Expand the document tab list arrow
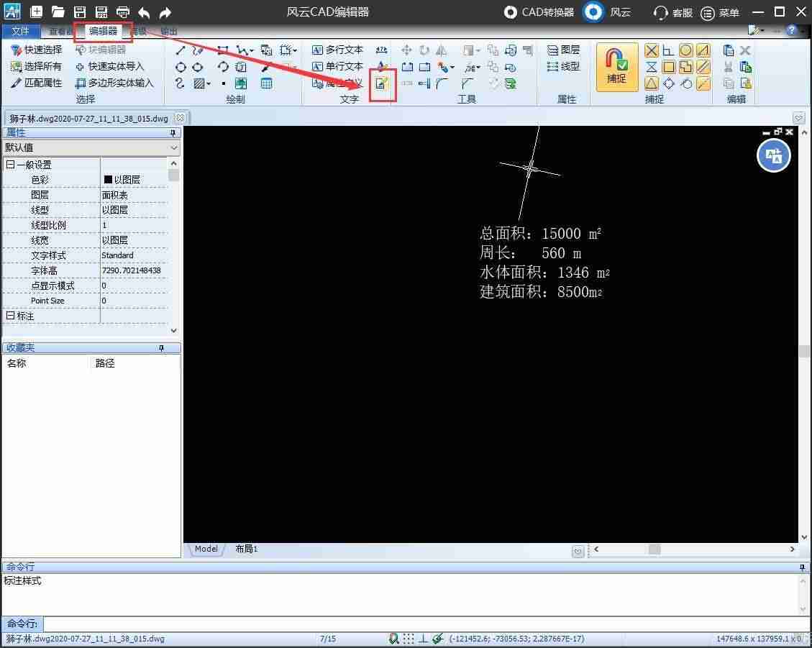Viewport: 812px width, 648px height. pyautogui.click(x=798, y=118)
